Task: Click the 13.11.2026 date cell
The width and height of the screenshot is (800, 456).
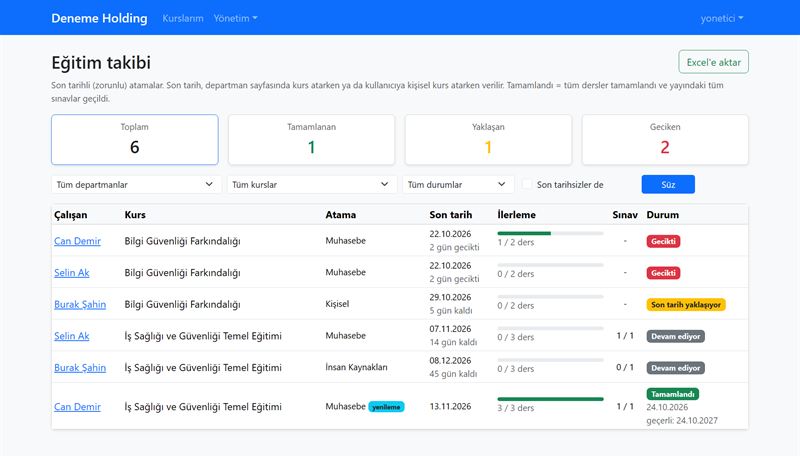Action: coord(450,407)
